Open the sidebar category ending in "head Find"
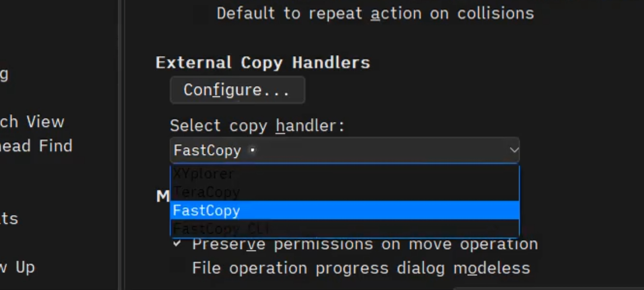 click(x=36, y=146)
